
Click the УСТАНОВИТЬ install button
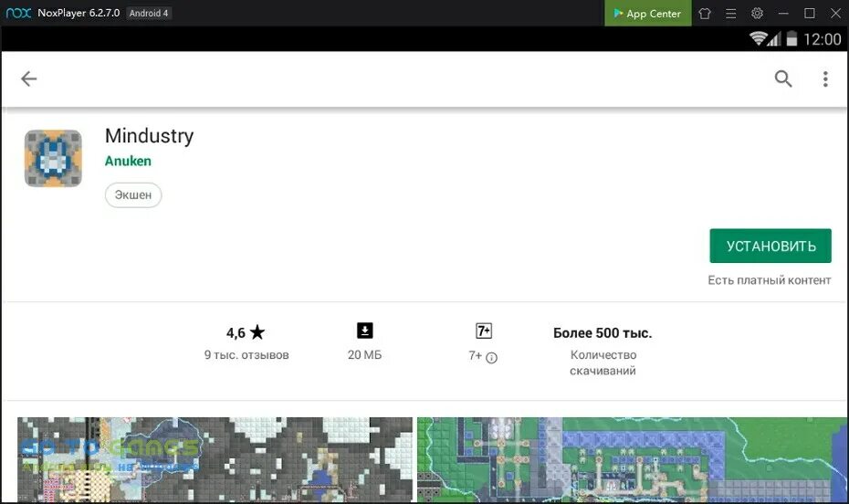pyautogui.click(x=770, y=246)
